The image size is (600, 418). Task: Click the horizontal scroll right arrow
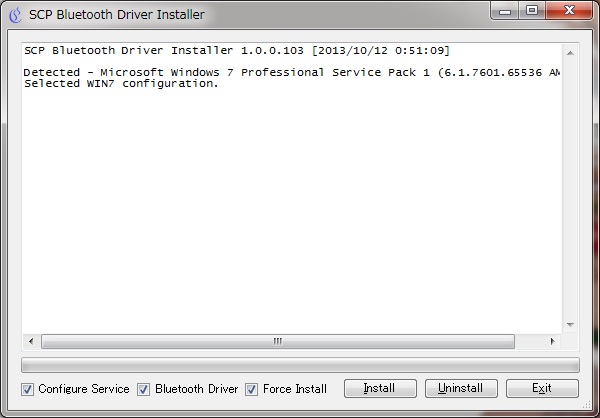click(552, 341)
